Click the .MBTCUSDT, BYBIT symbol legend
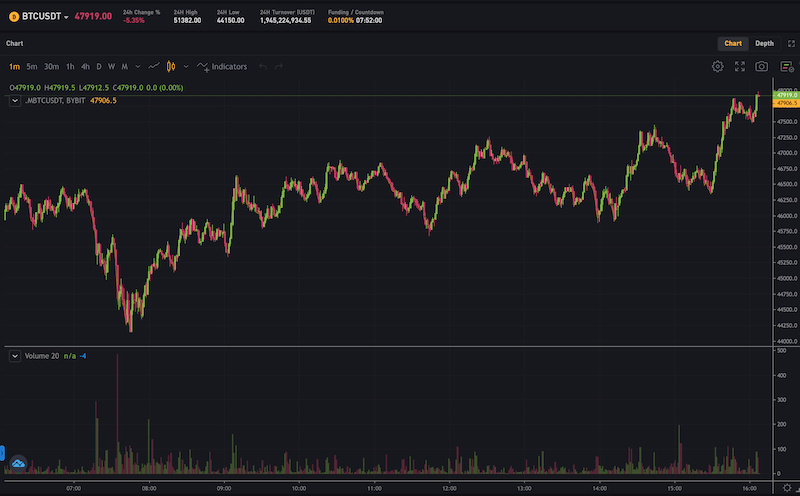 click(x=55, y=101)
